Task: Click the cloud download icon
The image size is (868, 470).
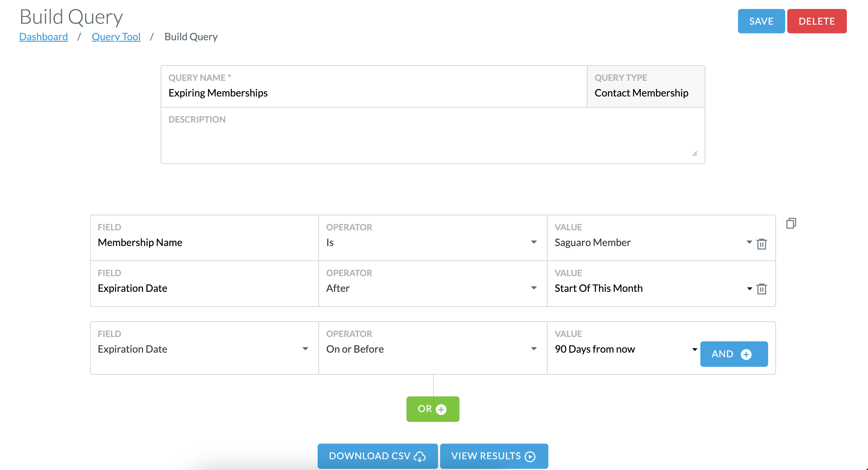Action: [420, 456]
